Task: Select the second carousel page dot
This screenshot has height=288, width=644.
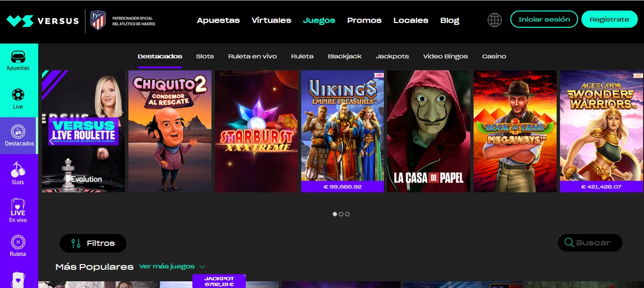Action: tap(341, 214)
